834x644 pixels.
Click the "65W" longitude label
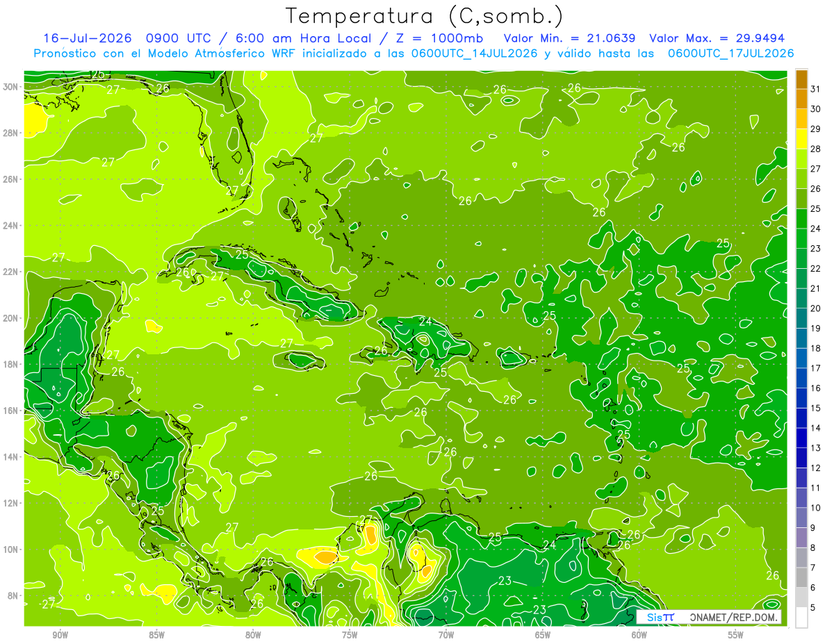pyautogui.click(x=543, y=635)
